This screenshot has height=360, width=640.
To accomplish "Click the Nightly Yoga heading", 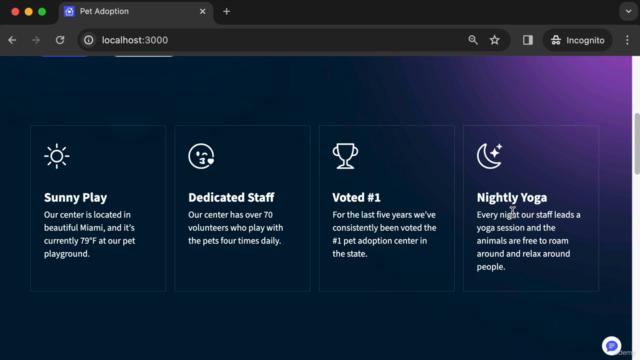I will [512, 198].
